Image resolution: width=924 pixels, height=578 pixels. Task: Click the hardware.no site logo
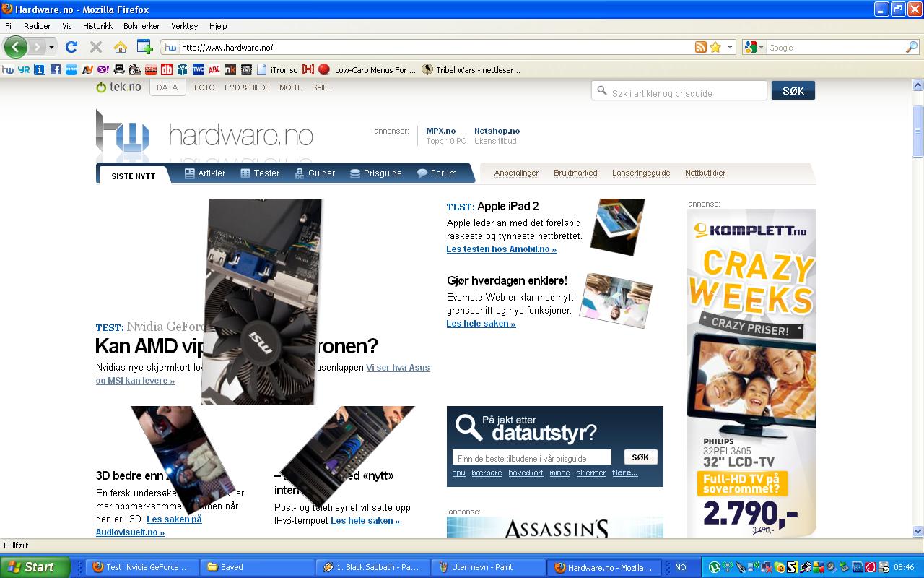[x=205, y=134]
